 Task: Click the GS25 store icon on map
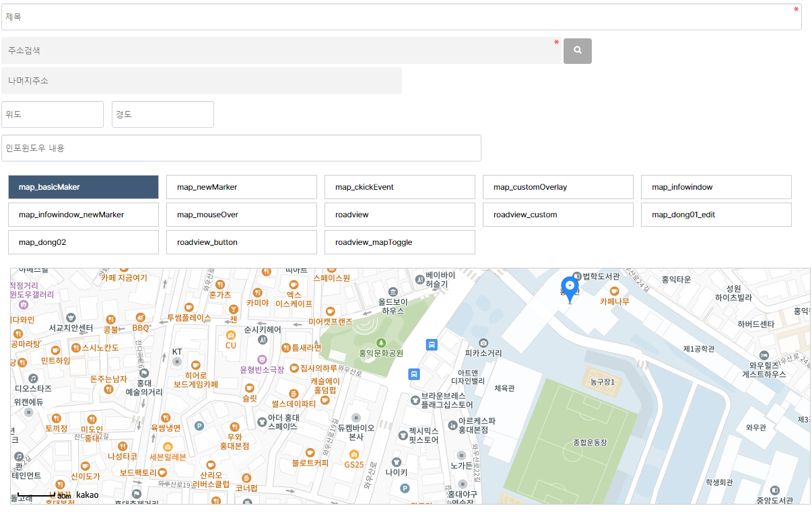(353, 454)
